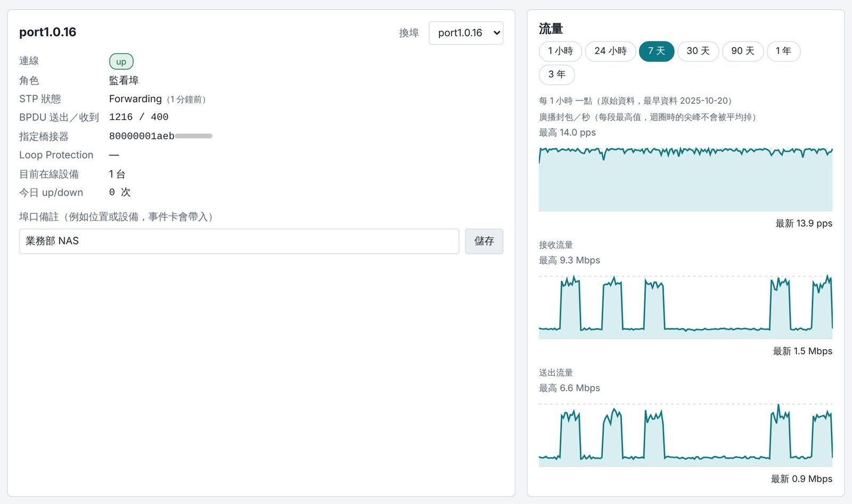This screenshot has height=504, width=852.
Task: Focus the 埠口備註 input containing 業務部 NAS
Action: click(239, 241)
